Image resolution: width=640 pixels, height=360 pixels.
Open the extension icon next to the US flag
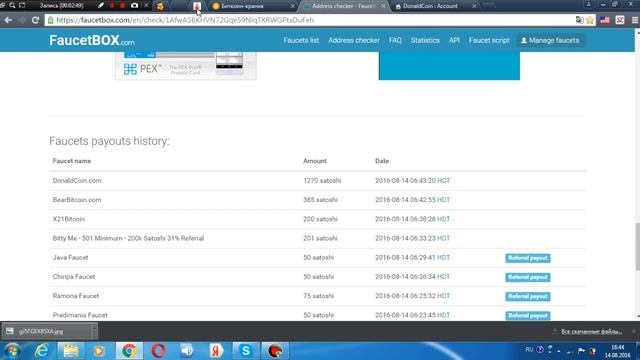(620, 20)
